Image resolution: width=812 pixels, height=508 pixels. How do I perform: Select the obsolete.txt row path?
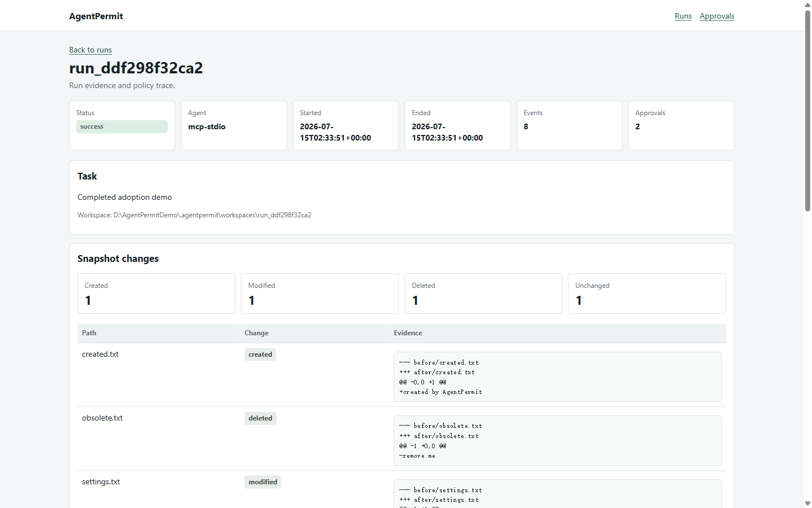click(102, 418)
